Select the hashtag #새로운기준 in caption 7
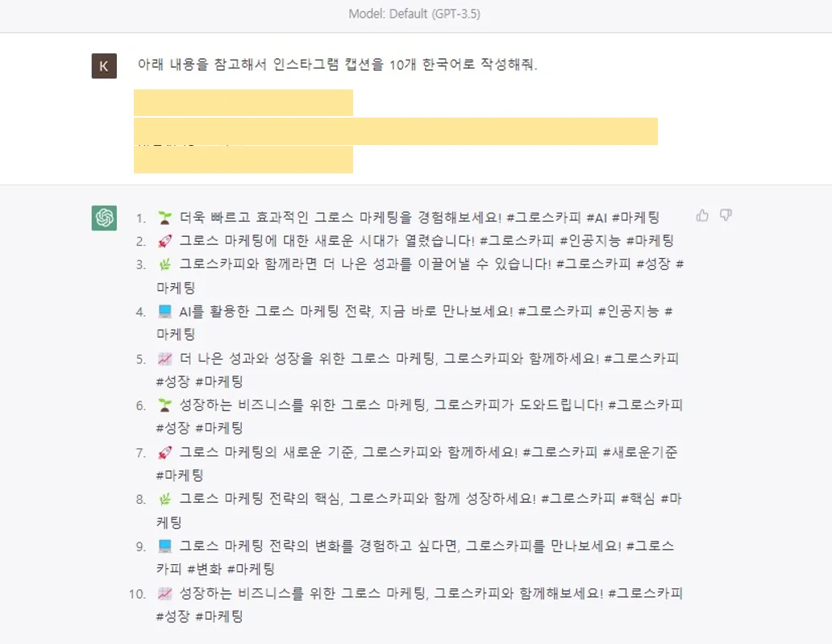Image resolution: width=832 pixels, height=644 pixels. (x=641, y=452)
